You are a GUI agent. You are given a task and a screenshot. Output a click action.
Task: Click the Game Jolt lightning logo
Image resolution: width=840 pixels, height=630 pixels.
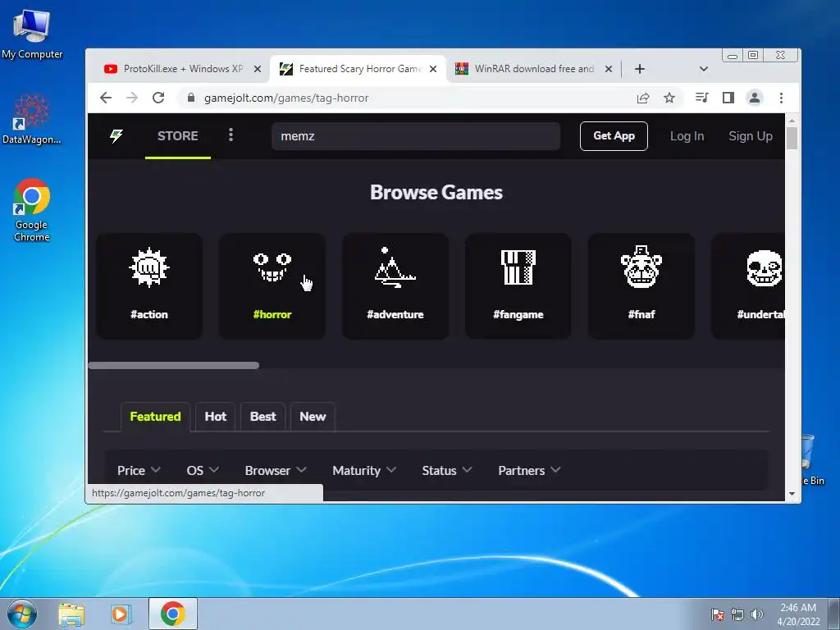pyautogui.click(x=116, y=135)
